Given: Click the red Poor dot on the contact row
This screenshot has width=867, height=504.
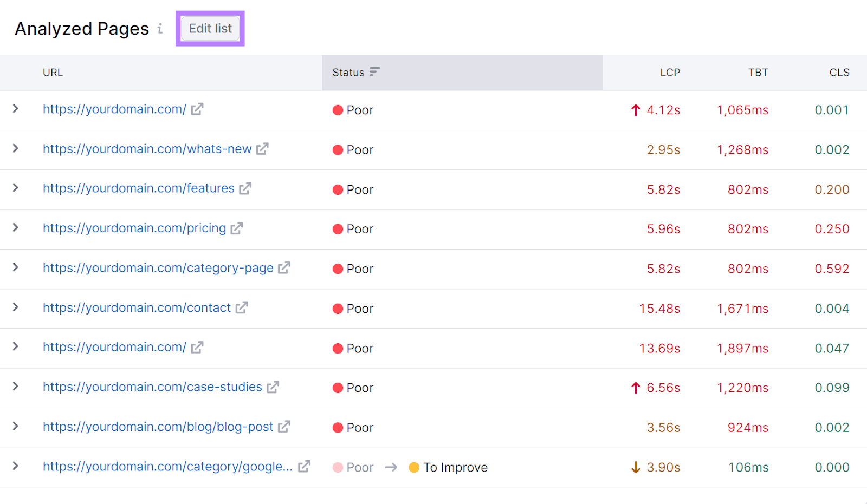Looking at the screenshot, I should click(337, 308).
